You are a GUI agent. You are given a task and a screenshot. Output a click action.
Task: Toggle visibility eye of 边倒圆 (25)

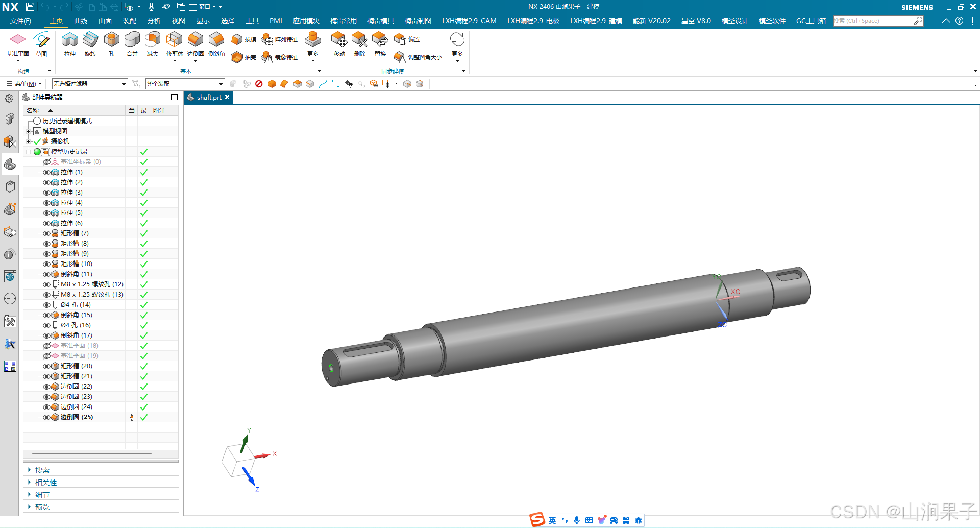46,417
